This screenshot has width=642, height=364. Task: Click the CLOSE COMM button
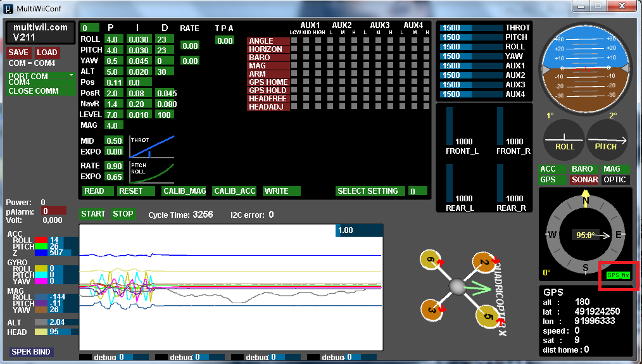(34, 91)
